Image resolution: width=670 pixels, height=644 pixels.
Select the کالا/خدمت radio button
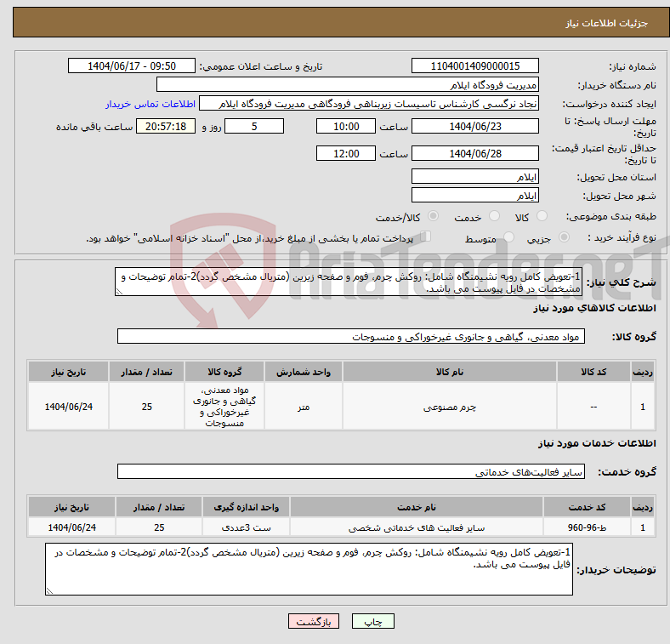(434, 216)
